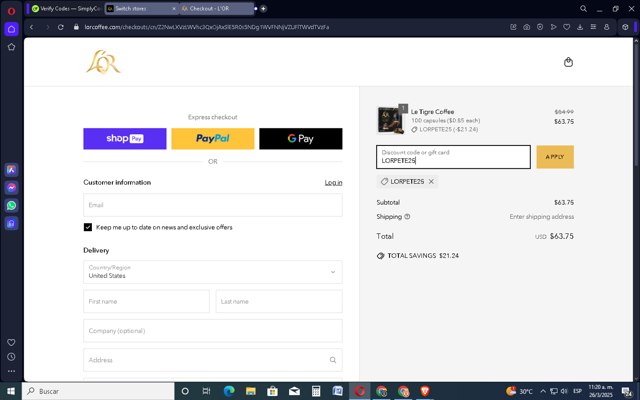Click the browser address bar URL
The width and height of the screenshot is (640, 400).
[x=207, y=27]
